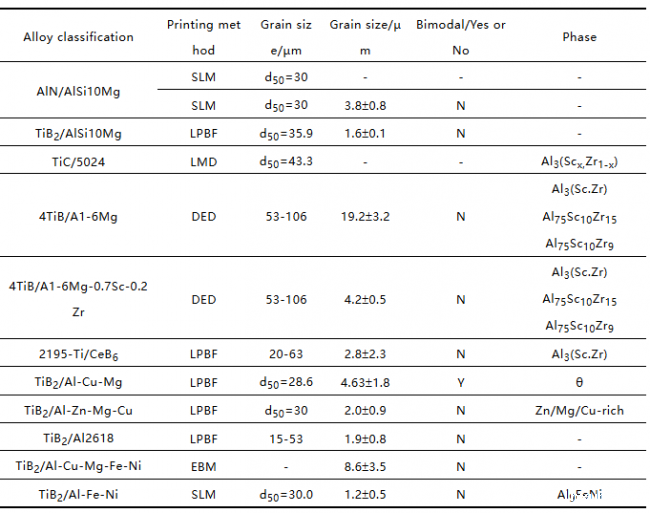Screen dimensions: 650x513
Task: Select the Printing method header cell
Action: pyautogui.click(x=204, y=37)
